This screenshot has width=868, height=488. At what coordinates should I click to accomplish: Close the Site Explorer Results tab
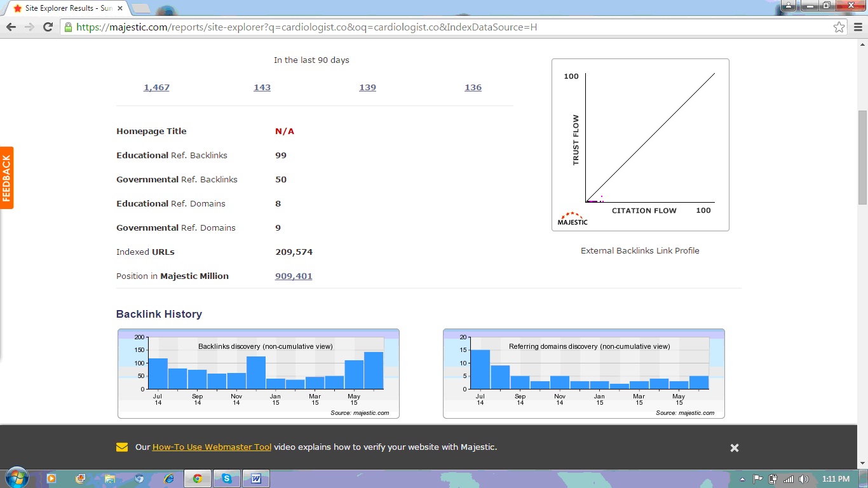120,8
